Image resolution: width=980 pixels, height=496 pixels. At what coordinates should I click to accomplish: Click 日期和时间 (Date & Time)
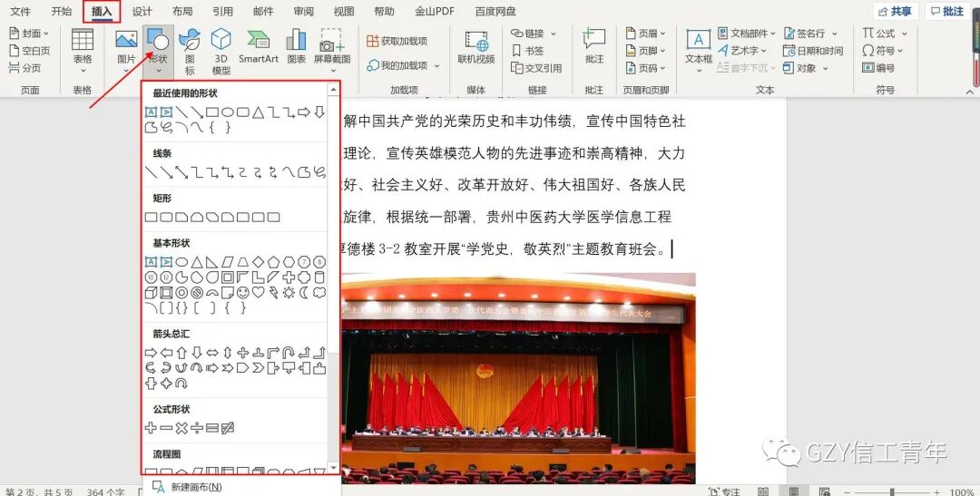tap(813, 51)
